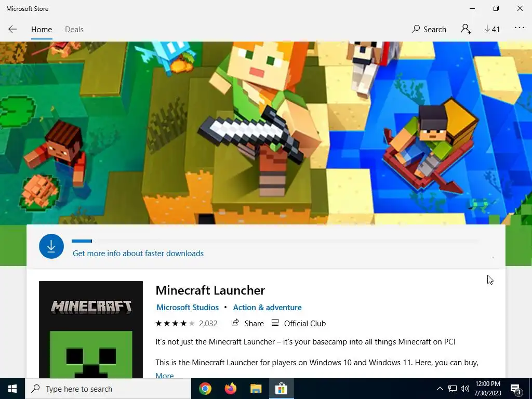The width and height of the screenshot is (532, 399).
Task: Open Microsoft Studios publisher link
Action: (187, 308)
